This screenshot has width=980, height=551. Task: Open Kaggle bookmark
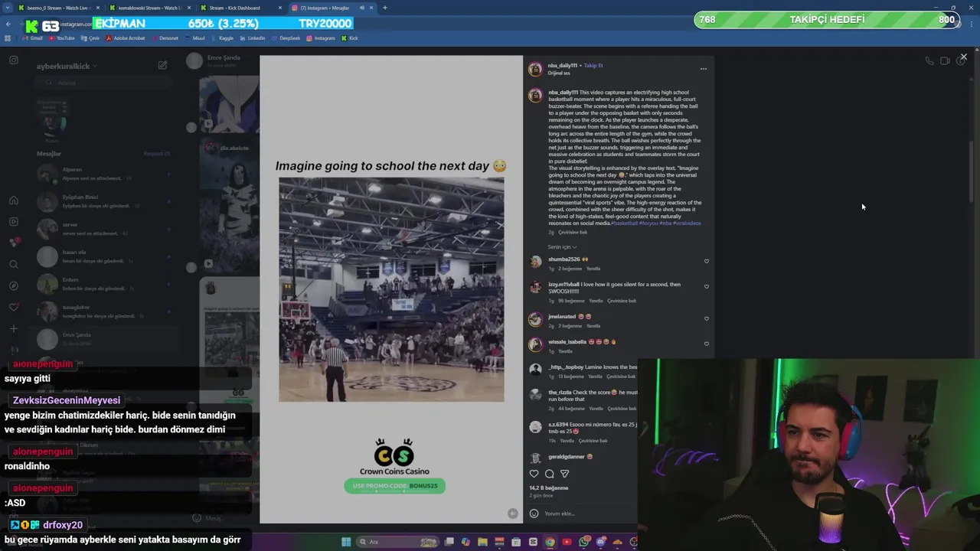222,37
